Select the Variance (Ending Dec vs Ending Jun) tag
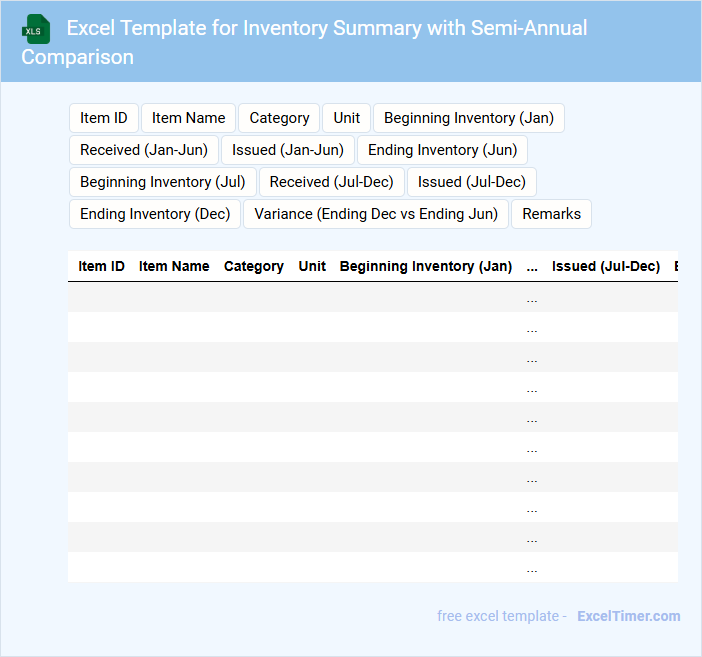Viewport: 702px width, 657px height. tap(376, 214)
